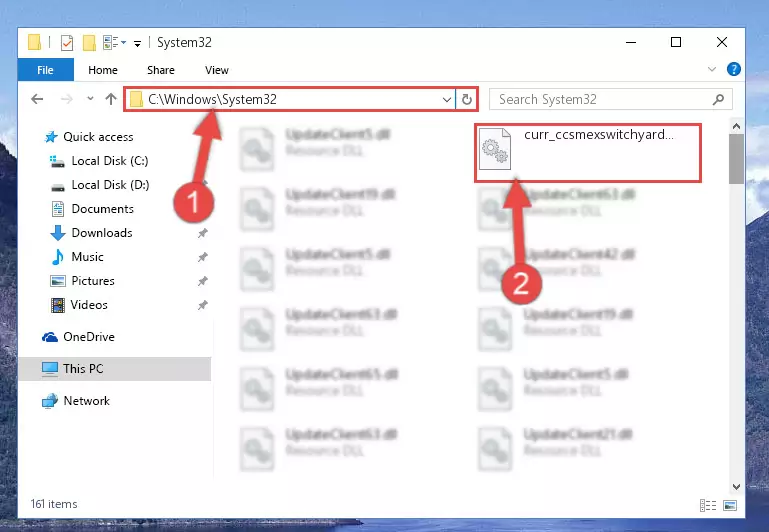The image size is (769, 532).
Task: Select the curr_ccsmexswitchyard file
Action: [x=588, y=152]
